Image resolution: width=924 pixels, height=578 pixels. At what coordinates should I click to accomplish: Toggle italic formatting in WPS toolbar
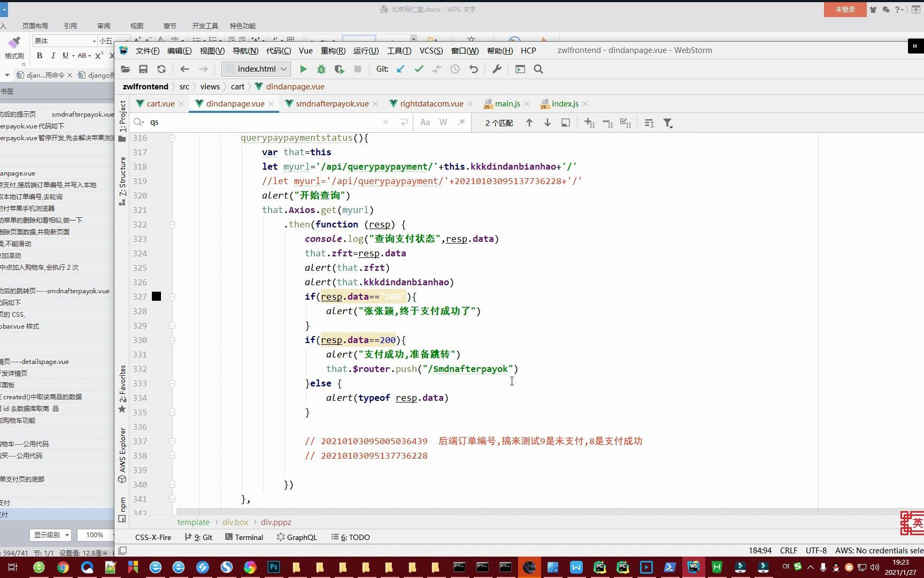click(x=53, y=55)
